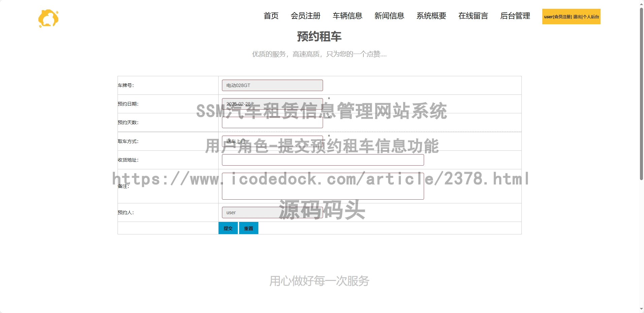Click the scrollbar up arrow
This screenshot has height=313, width=644.
click(x=641, y=4)
